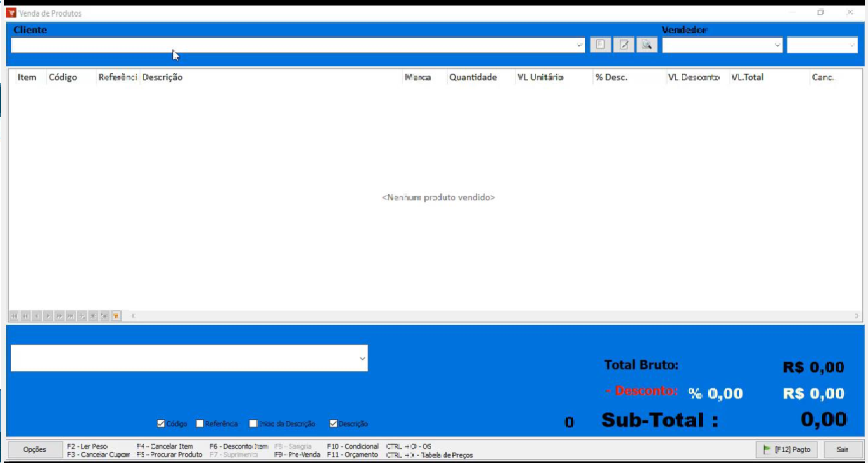868x463 pixels.
Task: Enable the Início da Descrição checkbox
Action: [x=253, y=424]
